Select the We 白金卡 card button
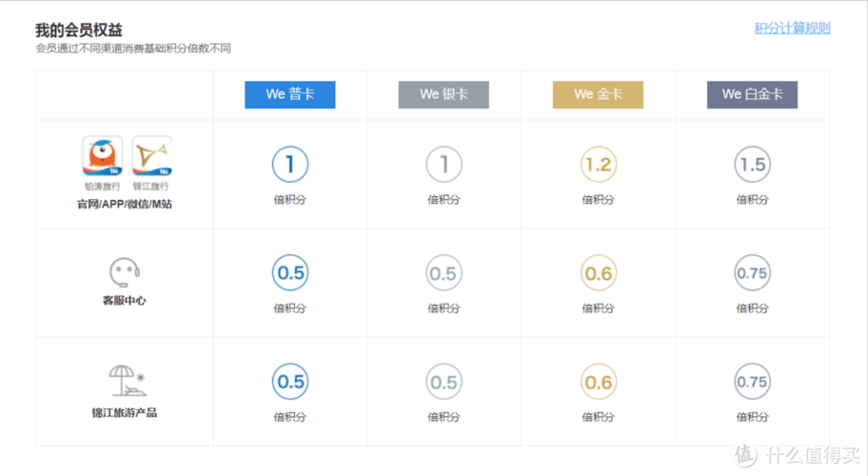The image size is (868, 476). (x=752, y=94)
